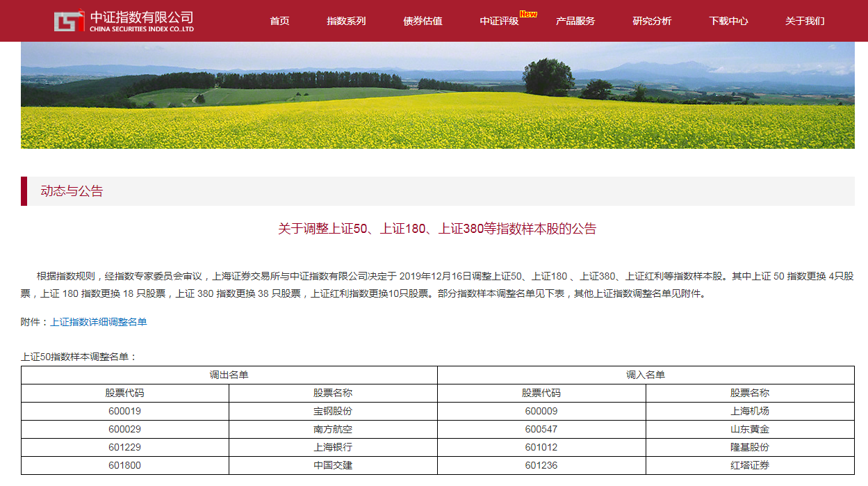Open 下载中心 from the navigation bar

click(728, 21)
